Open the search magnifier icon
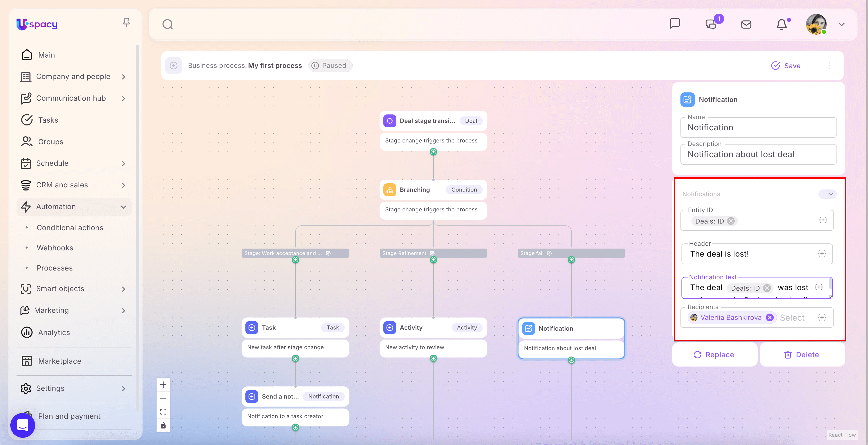The width and height of the screenshot is (868, 445). [x=167, y=24]
